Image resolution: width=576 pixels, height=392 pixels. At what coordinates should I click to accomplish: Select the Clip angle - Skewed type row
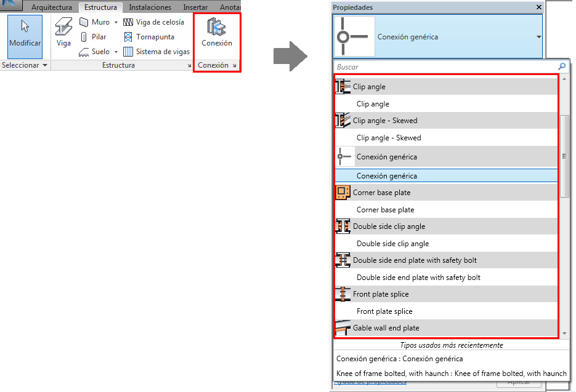[x=446, y=138]
